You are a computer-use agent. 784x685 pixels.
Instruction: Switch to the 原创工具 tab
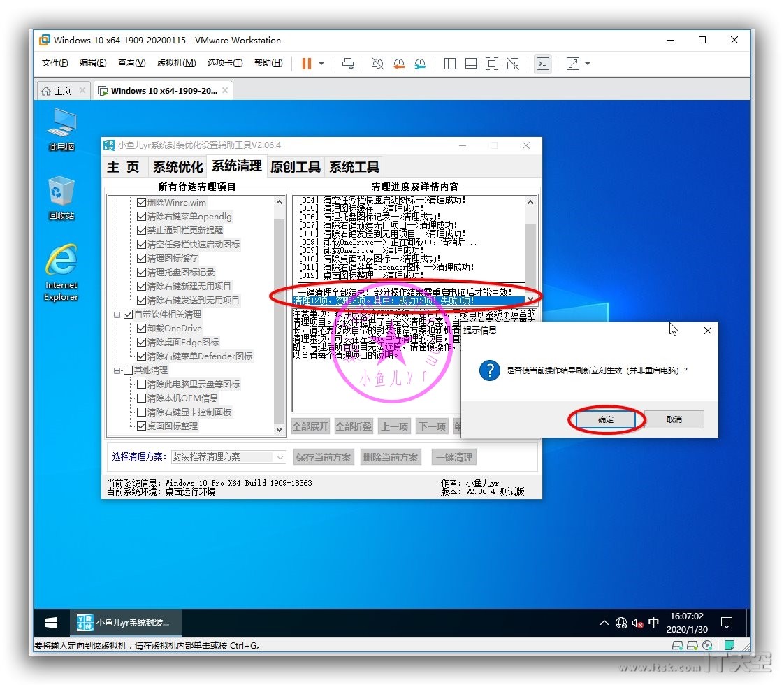[295, 167]
